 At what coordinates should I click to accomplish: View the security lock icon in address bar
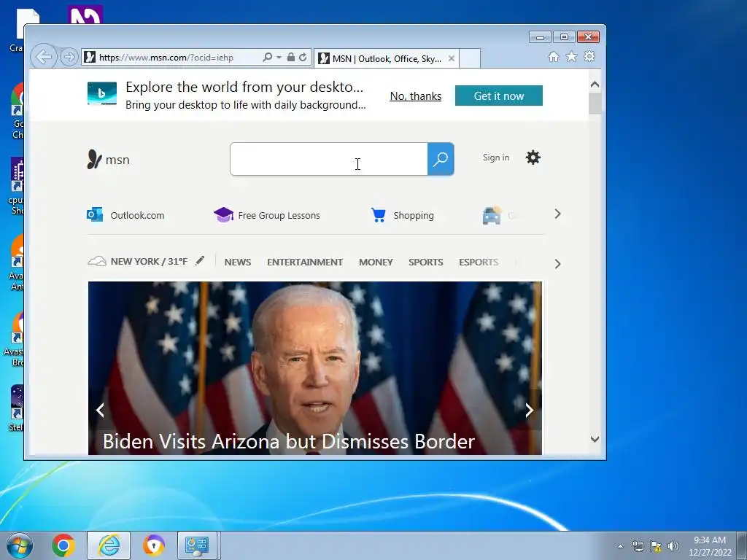tap(291, 57)
